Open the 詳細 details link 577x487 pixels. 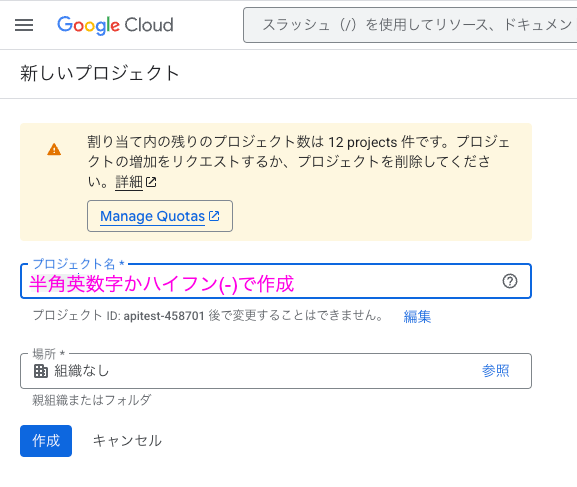click(x=129, y=182)
